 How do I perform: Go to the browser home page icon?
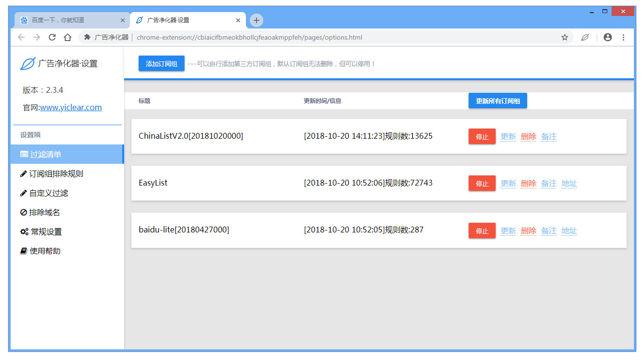[68, 37]
